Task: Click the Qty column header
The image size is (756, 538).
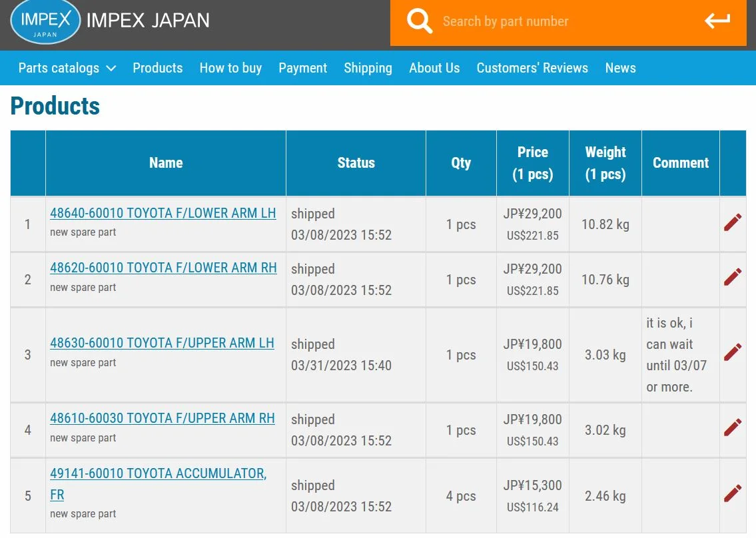Action: click(461, 163)
